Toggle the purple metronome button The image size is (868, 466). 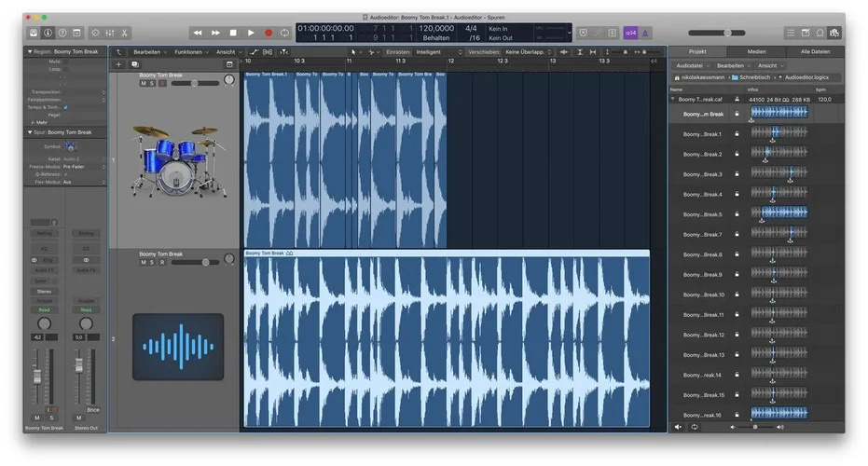click(646, 33)
